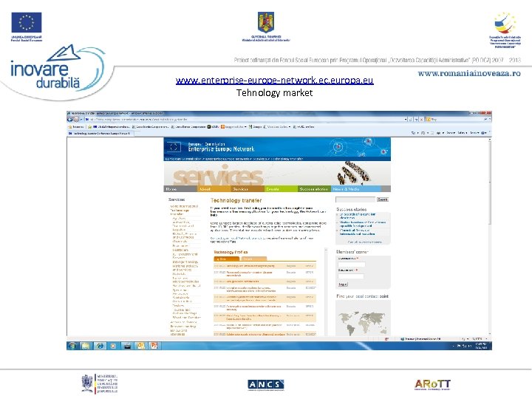
Task: Open the Events navigation tab
Action: [281, 189]
